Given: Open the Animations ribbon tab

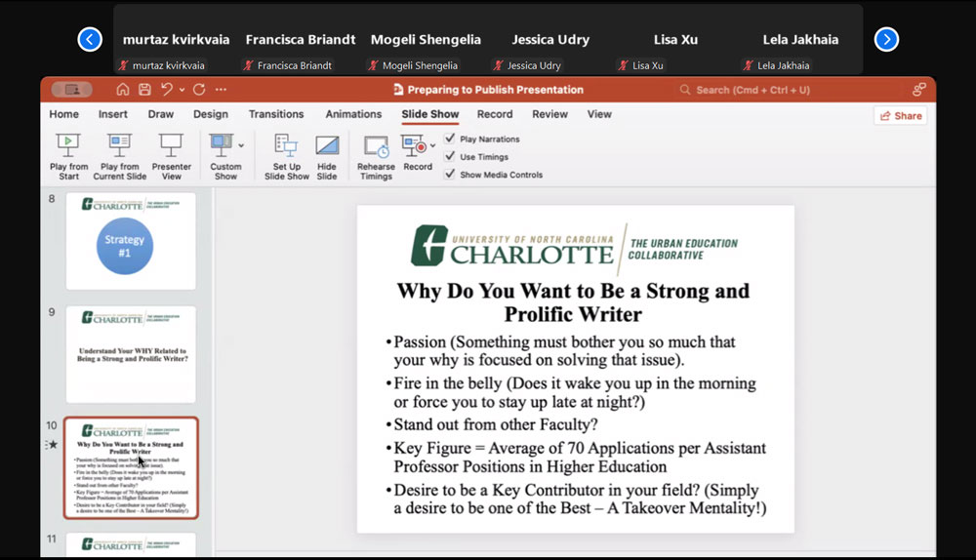Looking at the screenshot, I should (x=353, y=114).
